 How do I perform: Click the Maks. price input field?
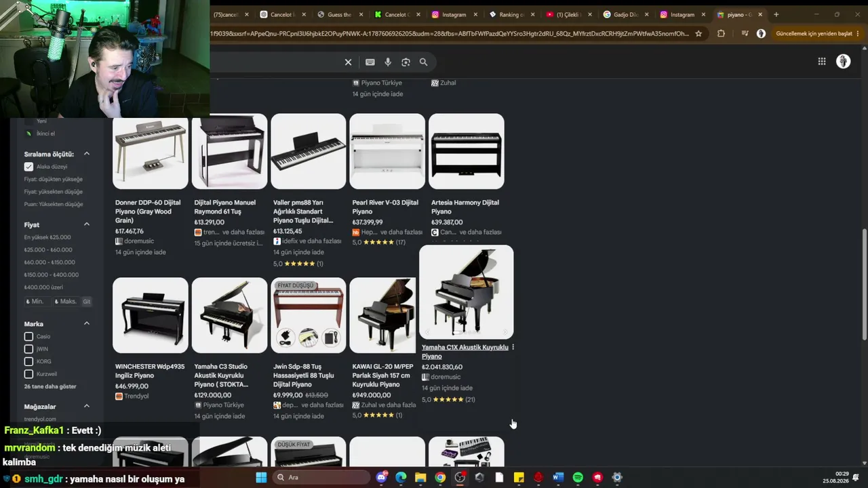click(x=68, y=302)
